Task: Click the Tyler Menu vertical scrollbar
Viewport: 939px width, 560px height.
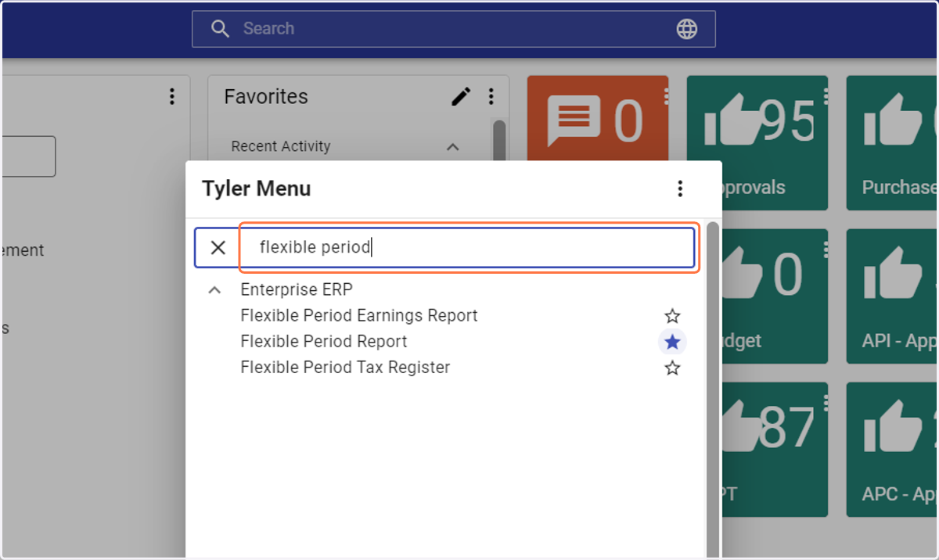Action: coord(713,391)
